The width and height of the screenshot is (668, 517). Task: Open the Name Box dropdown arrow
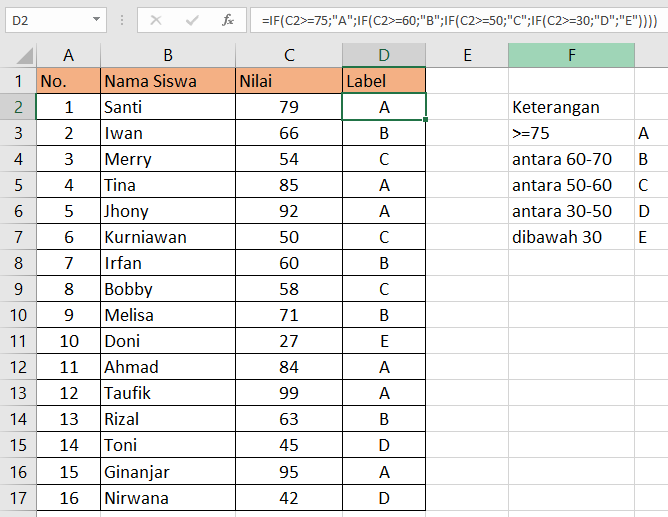click(x=96, y=19)
